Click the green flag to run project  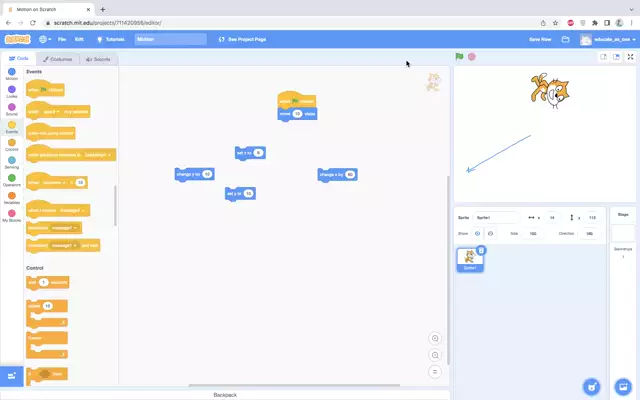coord(459,56)
